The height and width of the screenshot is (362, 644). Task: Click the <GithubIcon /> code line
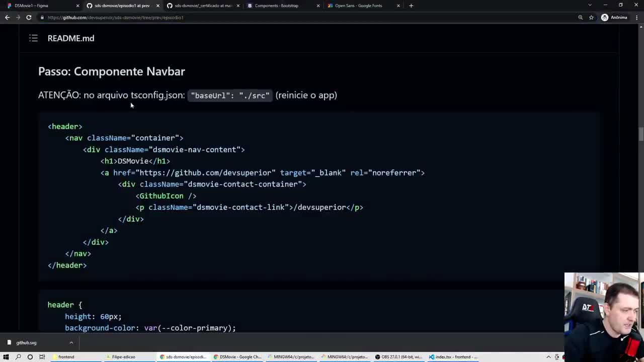click(x=166, y=196)
